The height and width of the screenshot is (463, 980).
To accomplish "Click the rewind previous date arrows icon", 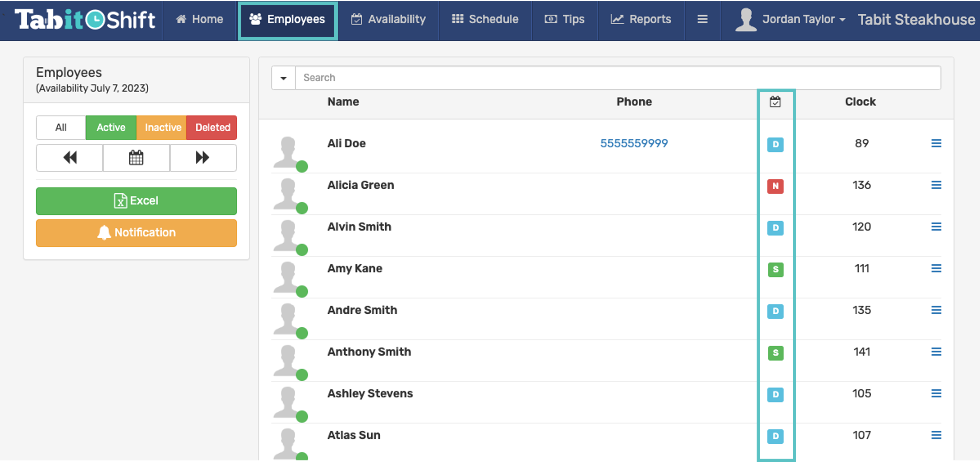I will tap(70, 157).
